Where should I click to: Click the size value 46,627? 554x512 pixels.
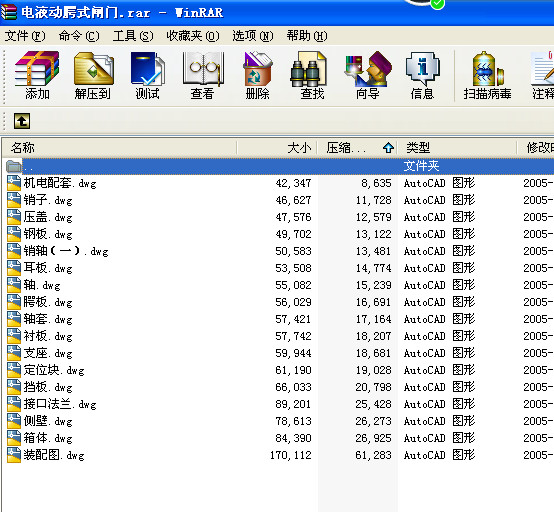[x=293, y=200]
